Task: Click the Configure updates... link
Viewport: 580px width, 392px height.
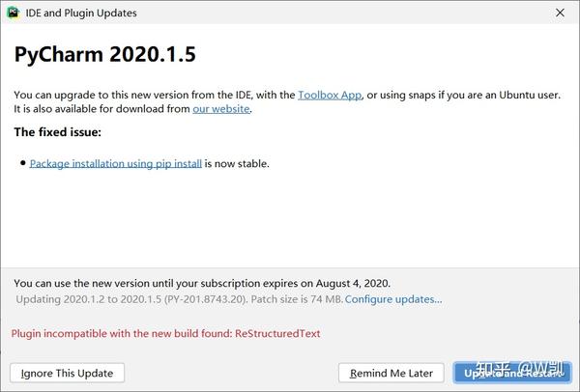Action: click(x=393, y=299)
